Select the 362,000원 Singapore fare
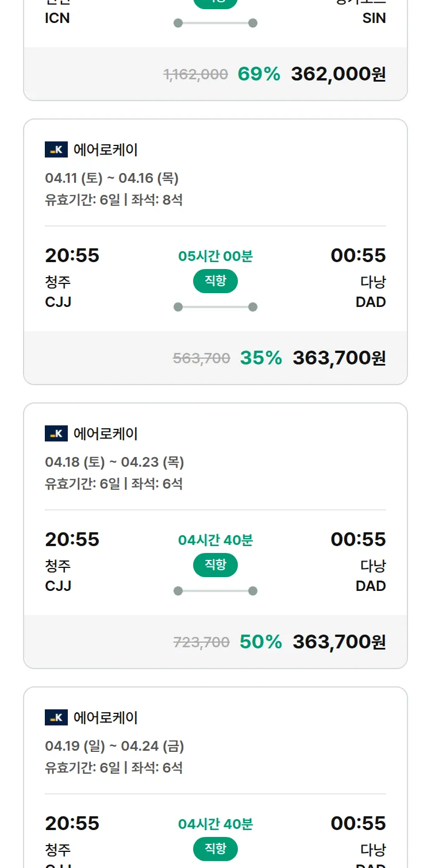Image resolution: width=431 pixels, height=868 pixels. click(x=338, y=74)
